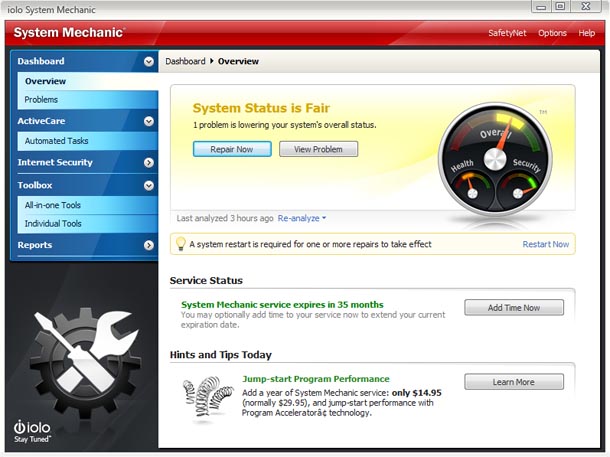Screen dimensions: 610x457
Task: Click the wrench and screwdriver gear logo
Action: click(84, 361)
